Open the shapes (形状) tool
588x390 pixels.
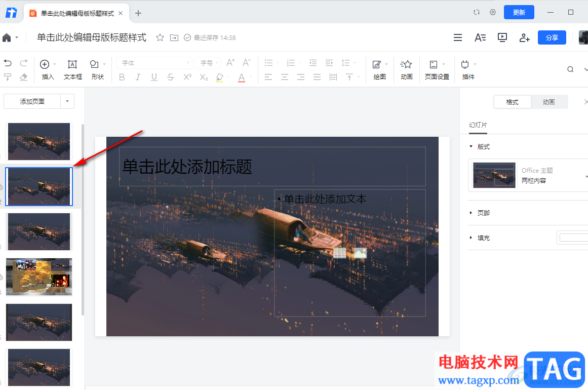click(98, 70)
